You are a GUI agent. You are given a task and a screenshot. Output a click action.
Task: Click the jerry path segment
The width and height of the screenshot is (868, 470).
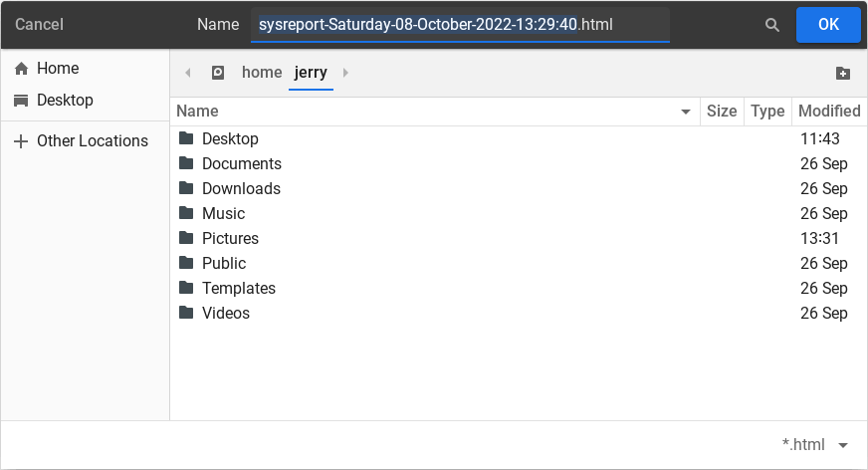[x=311, y=73]
